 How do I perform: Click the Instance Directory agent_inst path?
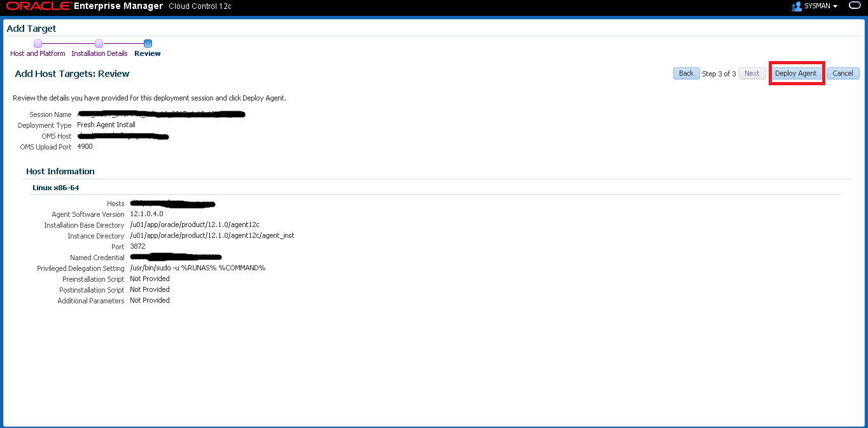tap(212, 235)
